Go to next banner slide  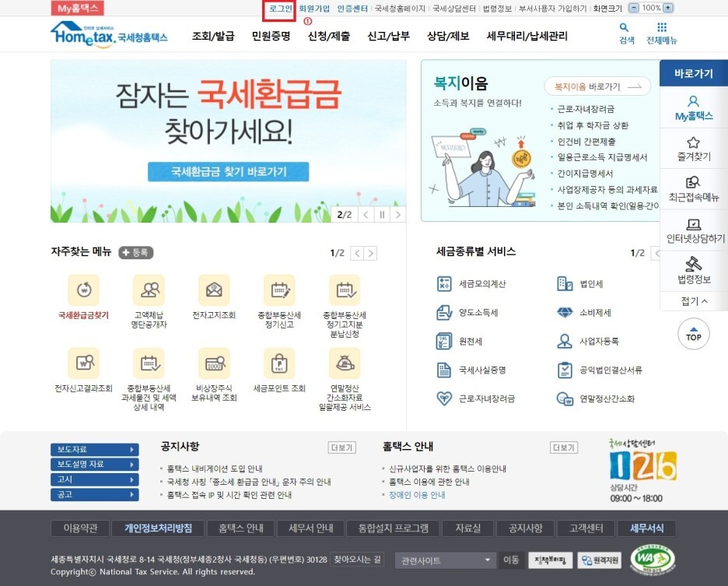[x=398, y=215]
